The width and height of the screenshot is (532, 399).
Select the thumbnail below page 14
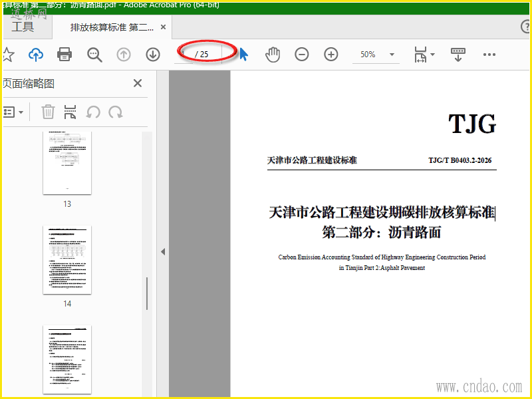click(67, 359)
